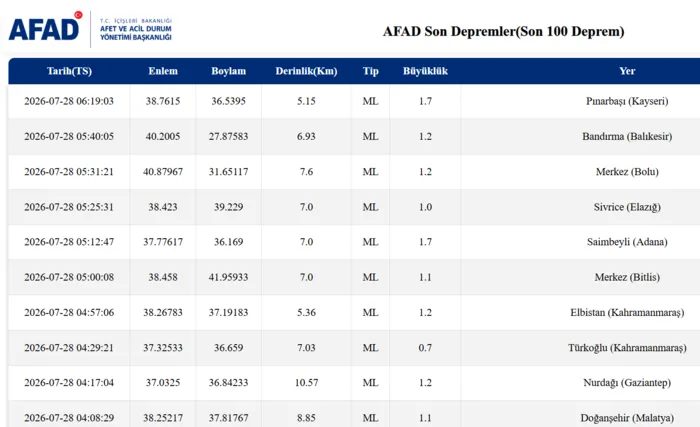Select date cell 2026-07-28 05:40:05

click(x=69, y=137)
